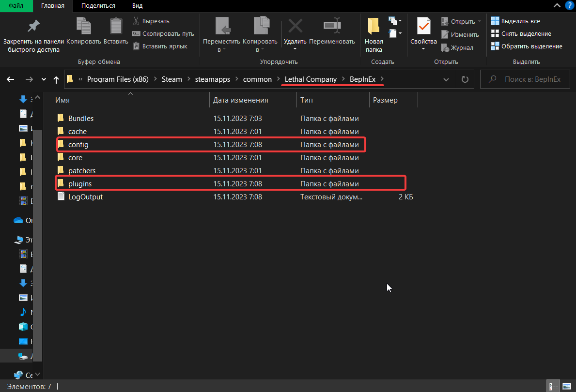Expand chevron after BepInEx in path
Image resolution: width=576 pixels, height=392 pixels.
click(x=382, y=79)
